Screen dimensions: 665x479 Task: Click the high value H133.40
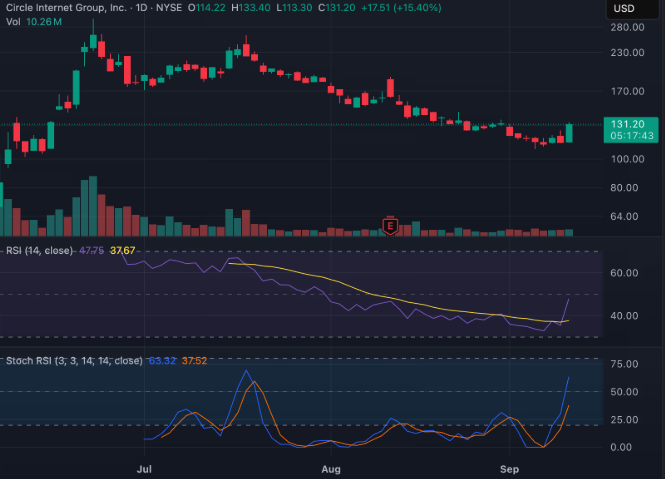251,8
